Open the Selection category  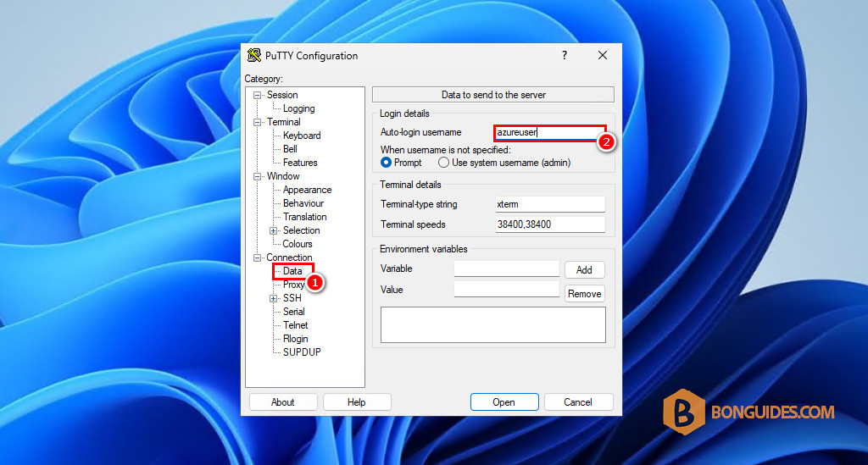(302, 230)
